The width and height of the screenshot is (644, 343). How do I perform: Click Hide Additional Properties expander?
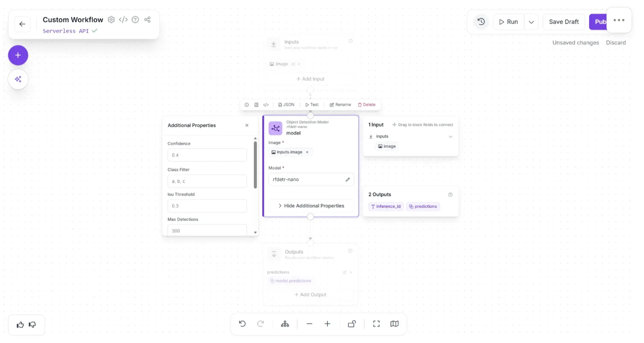tap(311, 206)
